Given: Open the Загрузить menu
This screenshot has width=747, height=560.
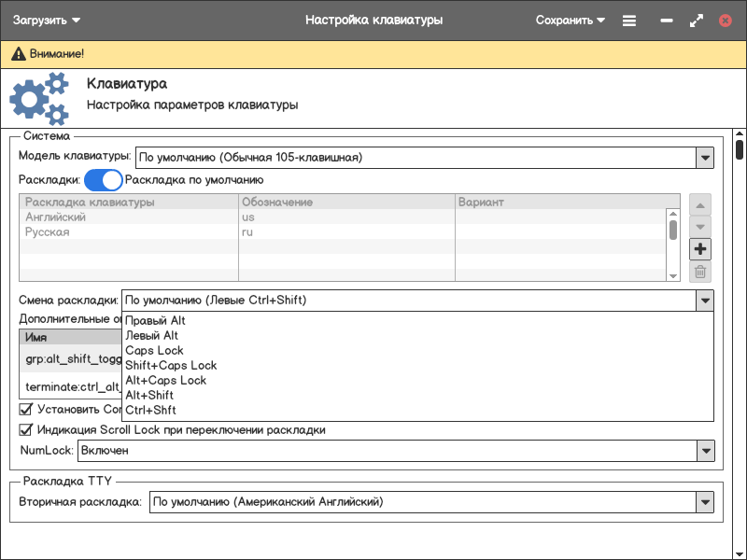Looking at the screenshot, I should click(x=47, y=20).
